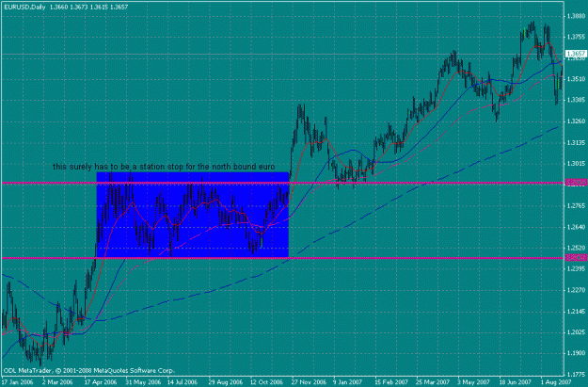Click the 1.3385 price scale label
This screenshot has width=588, height=387.
click(x=576, y=100)
